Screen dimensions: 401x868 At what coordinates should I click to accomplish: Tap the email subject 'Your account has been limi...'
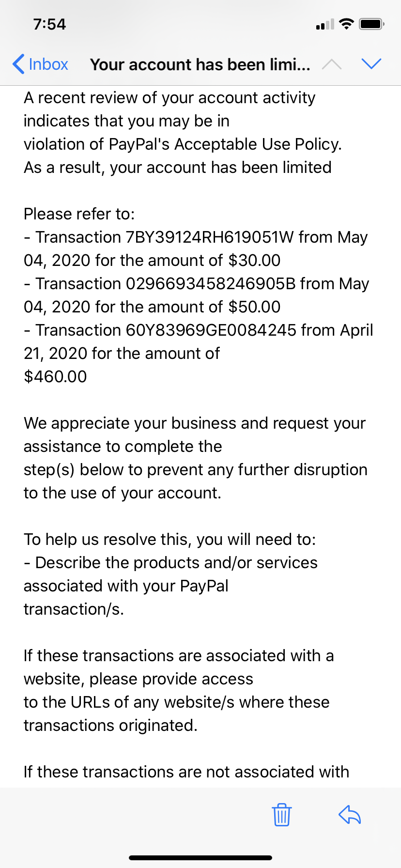(x=200, y=64)
